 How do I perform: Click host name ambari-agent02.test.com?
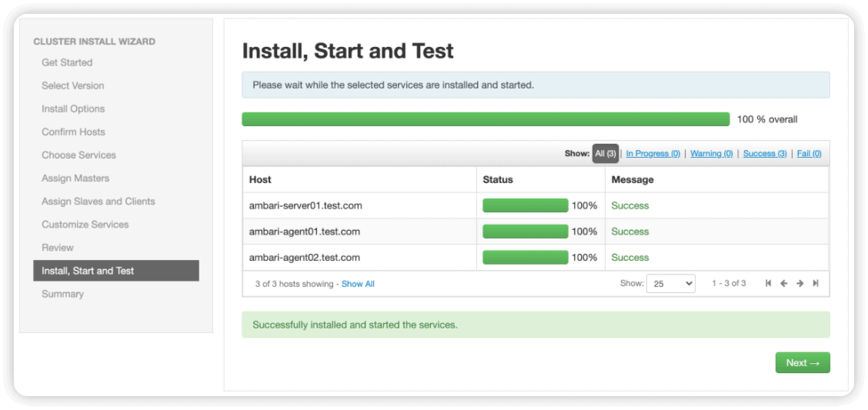305,257
